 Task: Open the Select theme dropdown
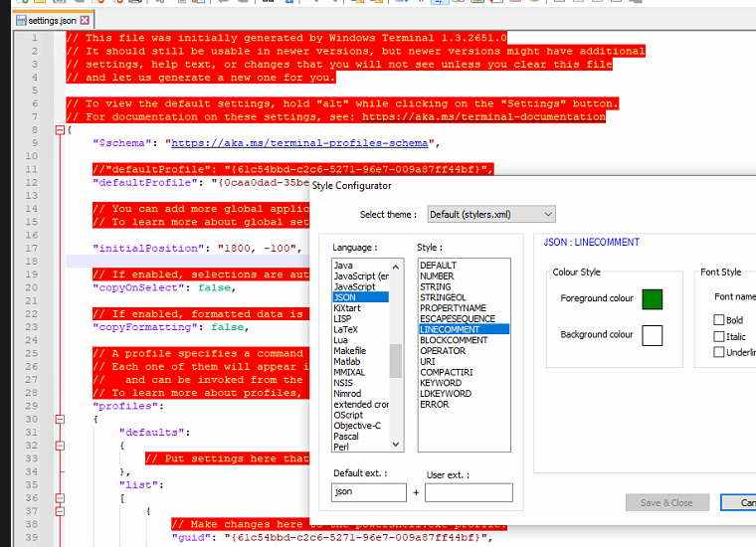pos(491,215)
